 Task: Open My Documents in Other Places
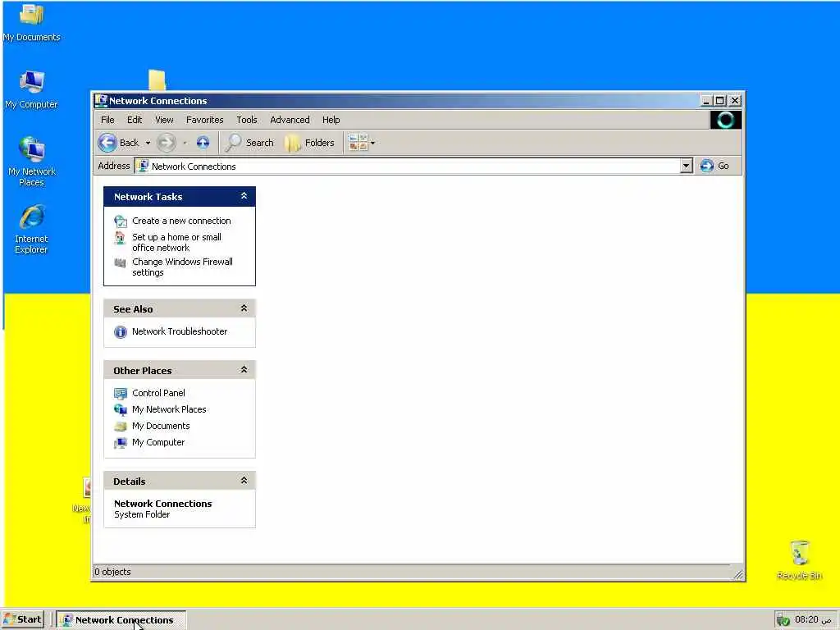pyautogui.click(x=161, y=426)
